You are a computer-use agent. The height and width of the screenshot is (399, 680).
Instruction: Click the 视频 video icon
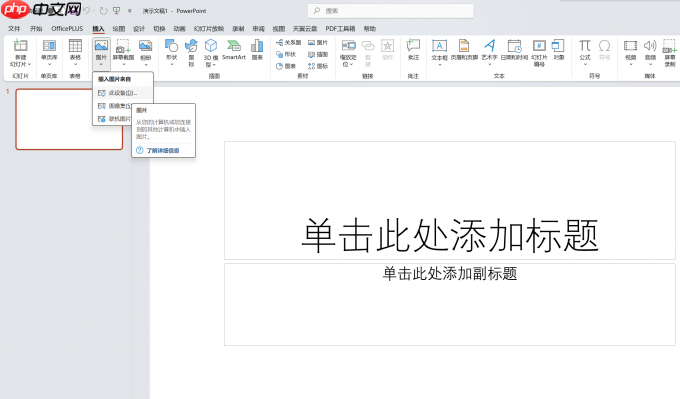(x=630, y=46)
